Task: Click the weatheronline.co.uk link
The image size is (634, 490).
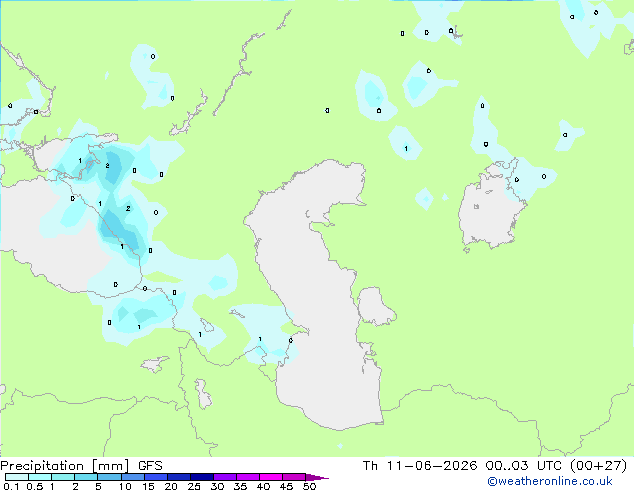Action: point(550,481)
